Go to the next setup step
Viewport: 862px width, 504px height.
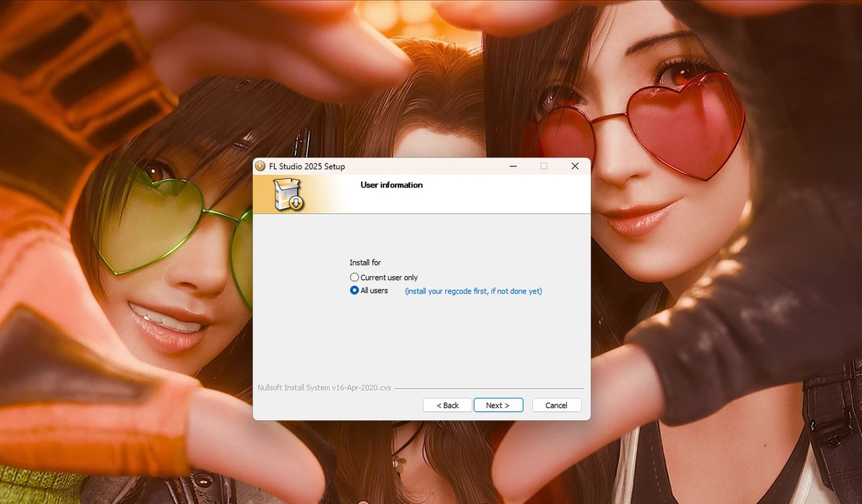tap(498, 405)
